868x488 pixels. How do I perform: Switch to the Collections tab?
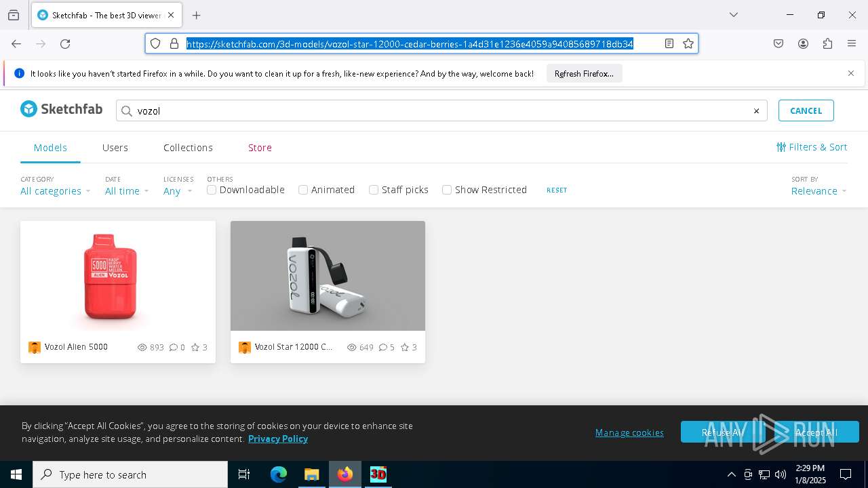click(x=188, y=148)
